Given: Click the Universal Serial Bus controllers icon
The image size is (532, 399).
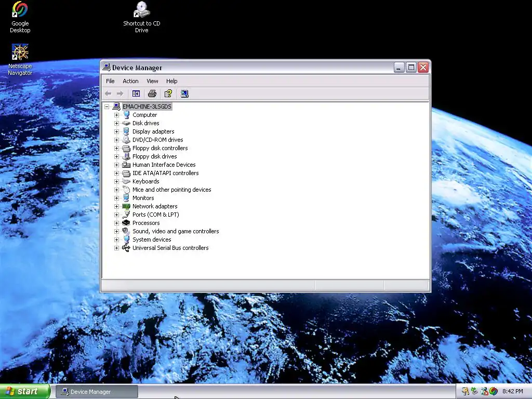Looking at the screenshot, I should click(126, 248).
